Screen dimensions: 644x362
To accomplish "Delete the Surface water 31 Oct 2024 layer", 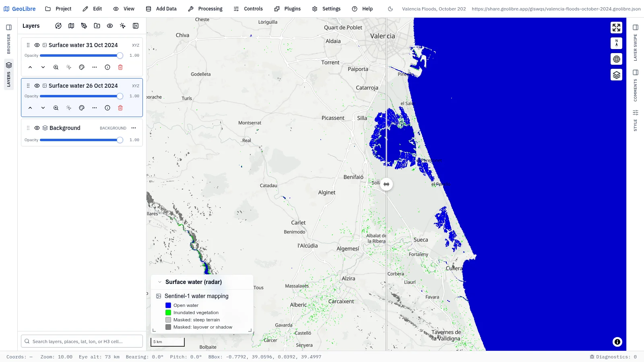I will coord(120,67).
